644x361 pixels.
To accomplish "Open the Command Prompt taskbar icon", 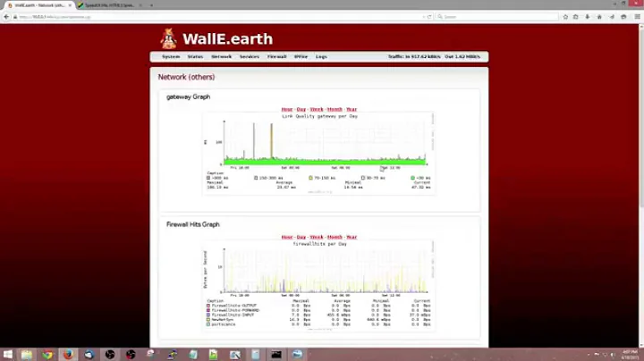I will tap(276, 355).
